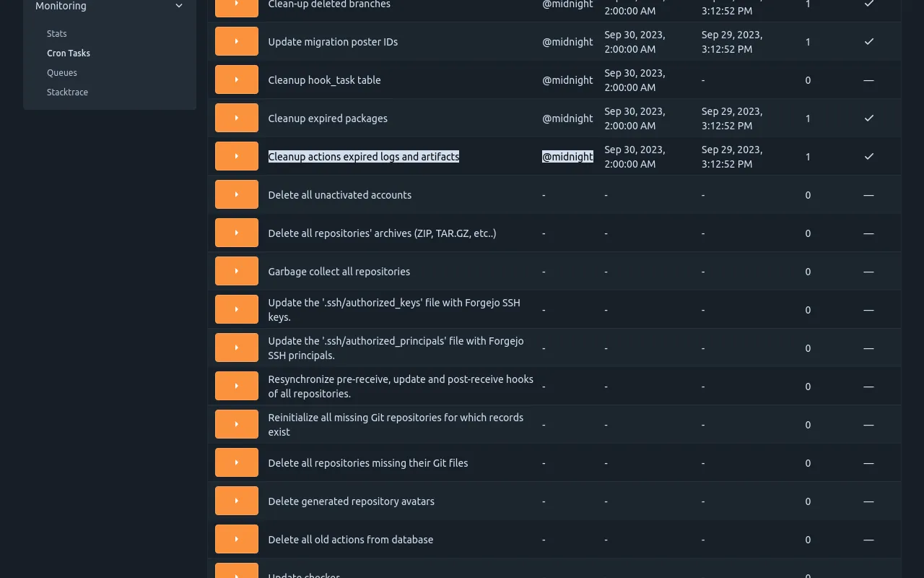Execute Cleanup actions expired logs and artifacts
Viewport: 924px width, 578px height.
[x=236, y=155]
